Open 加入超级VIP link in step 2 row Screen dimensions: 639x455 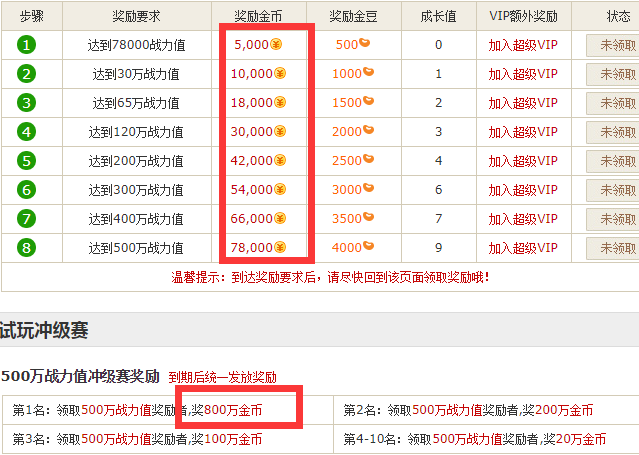[523, 74]
